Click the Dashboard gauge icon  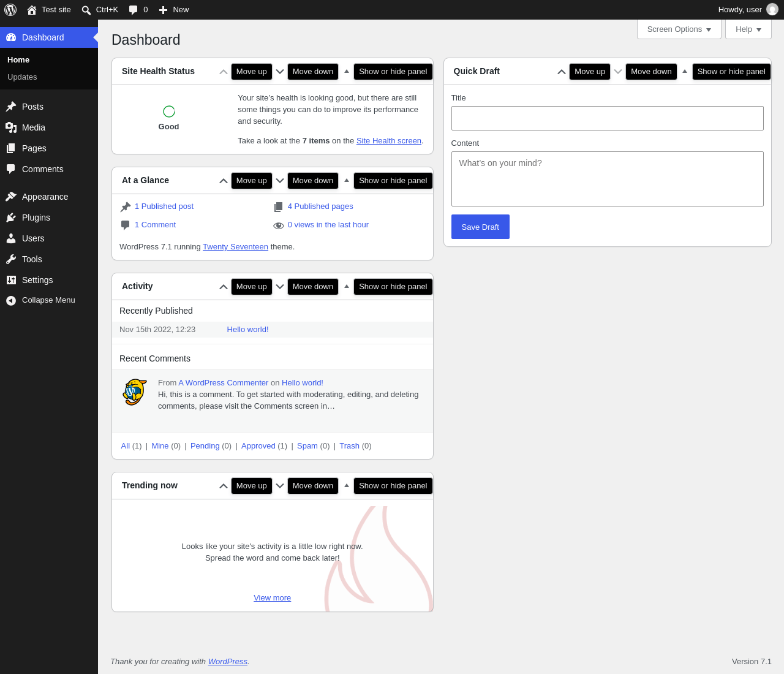click(11, 37)
